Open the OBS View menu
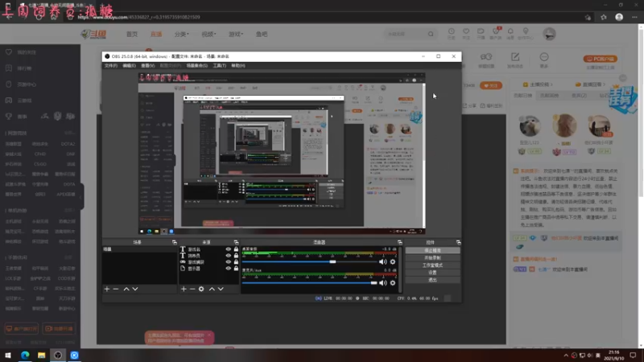This screenshot has width=644, height=362. [148, 66]
